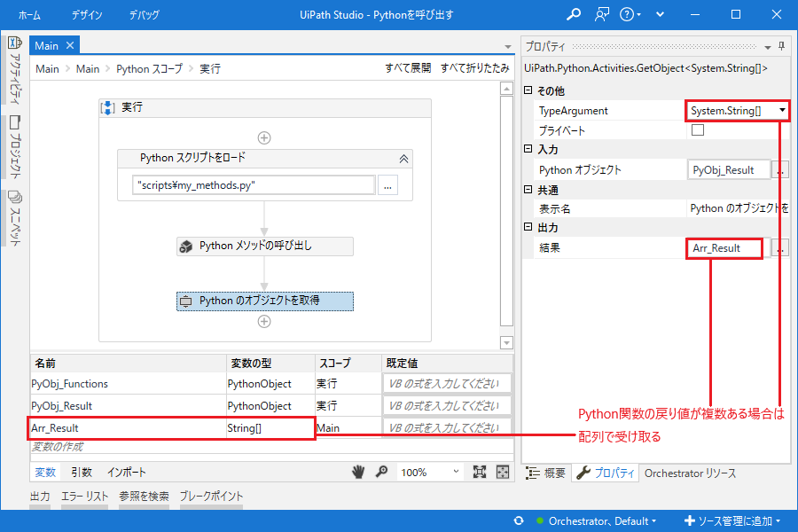Click designer scrollbar down arrow

pyautogui.click(x=506, y=342)
